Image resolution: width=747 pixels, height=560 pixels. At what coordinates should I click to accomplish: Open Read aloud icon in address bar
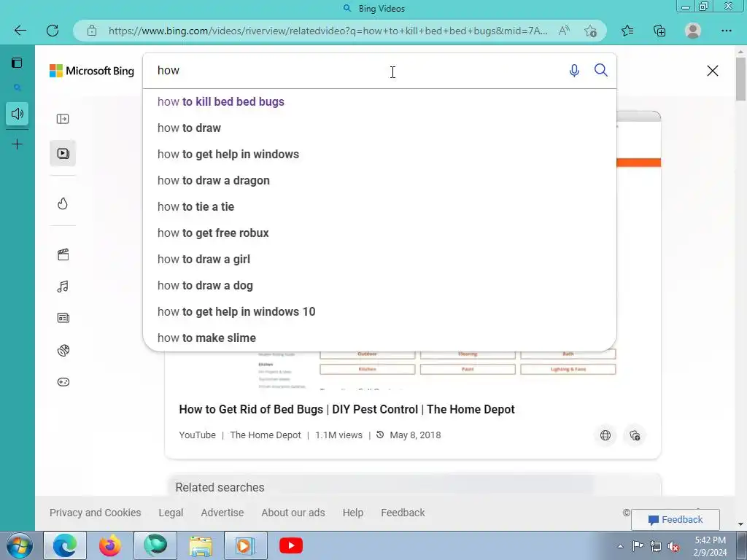tap(564, 31)
